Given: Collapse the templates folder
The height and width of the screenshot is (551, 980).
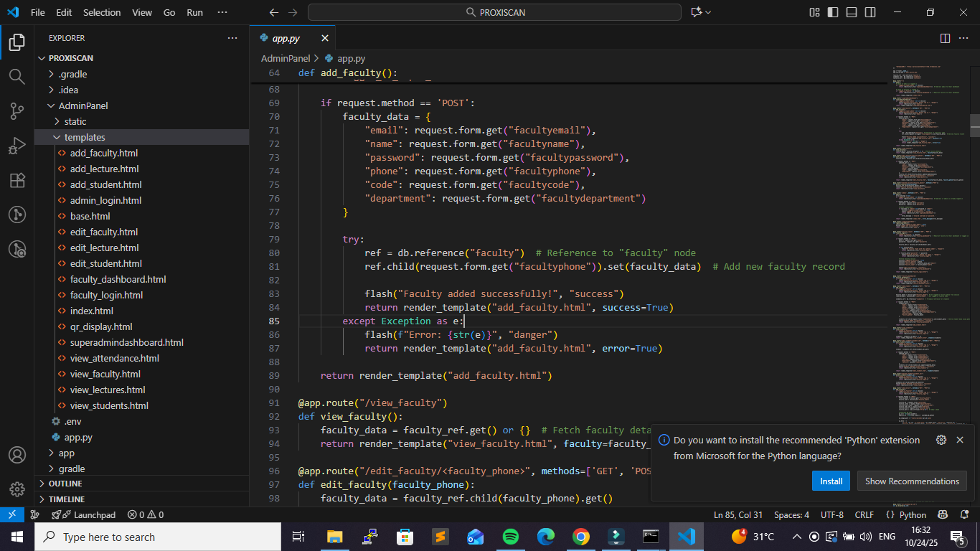Looking at the screenshot, I should tap(85, 137).
